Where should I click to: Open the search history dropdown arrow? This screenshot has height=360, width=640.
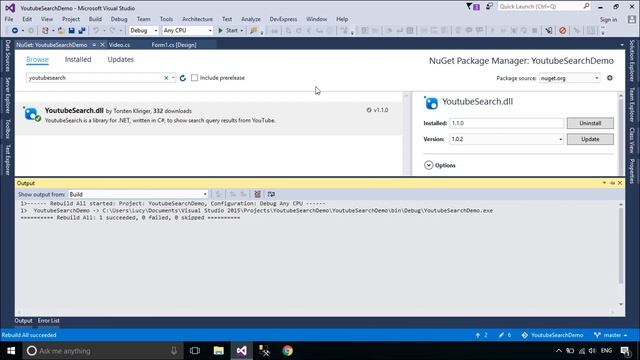coord(173,78)
